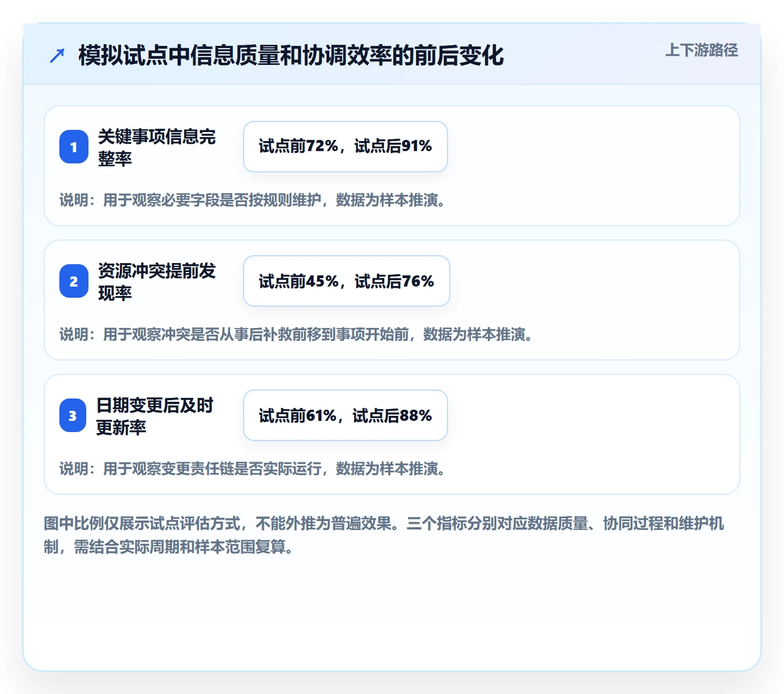
Task: Click the 日期变更后及时更新率 title
Action: click(155, 416)
